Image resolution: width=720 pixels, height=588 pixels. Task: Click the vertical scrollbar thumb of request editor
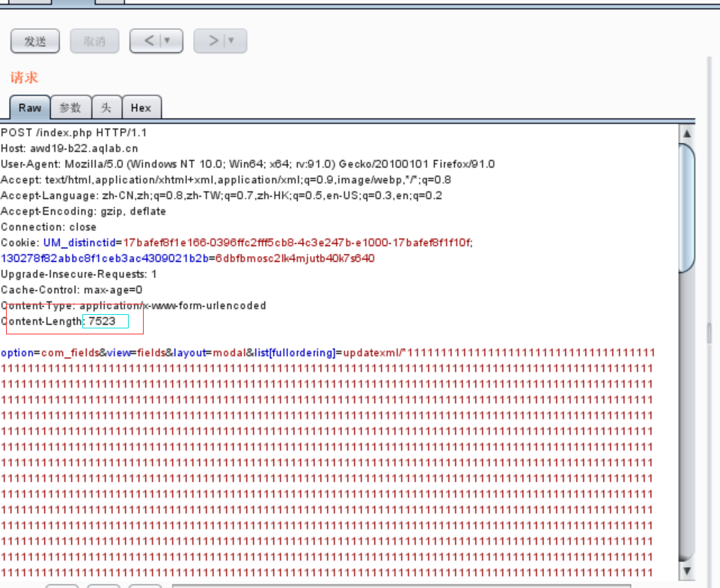687,209
